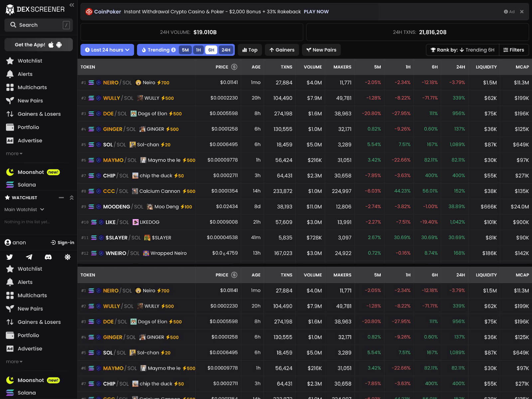The image size is (532, 399).
Task: Collapse sidebar with double chevron icon
Action: [x=72, y=5]
